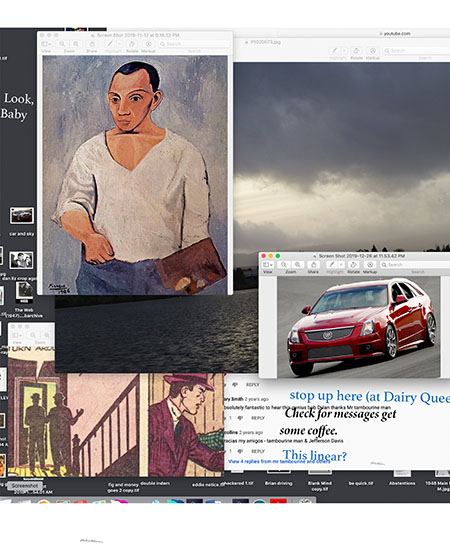
Task: Open the View dropdown in the car window
Action: click(268, 265)
